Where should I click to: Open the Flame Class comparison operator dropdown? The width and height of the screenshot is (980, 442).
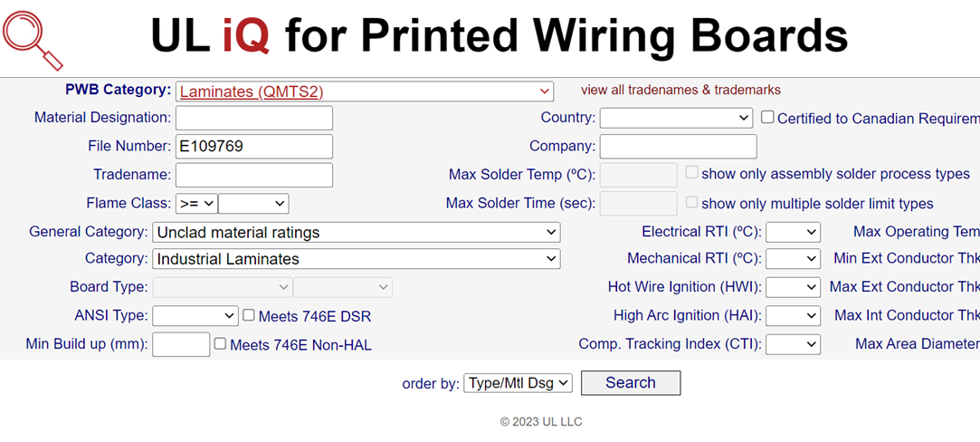pyautogui.click(x=196, y=204)
